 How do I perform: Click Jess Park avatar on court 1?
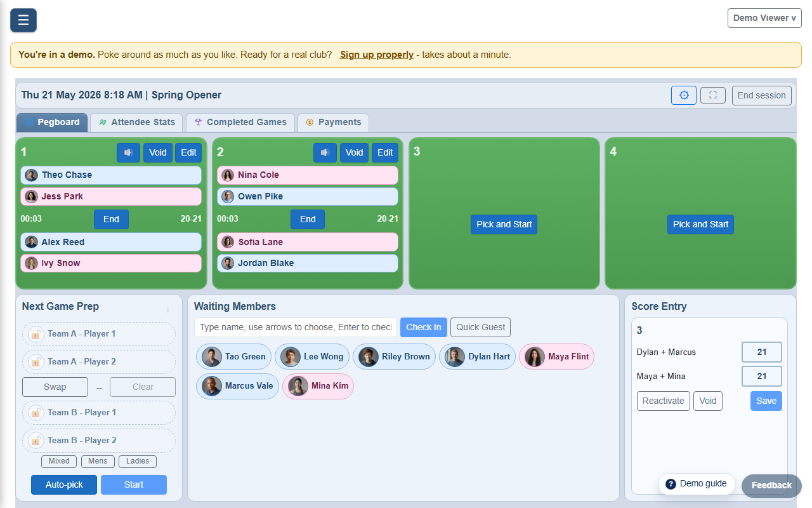click(x=31, y=196)
